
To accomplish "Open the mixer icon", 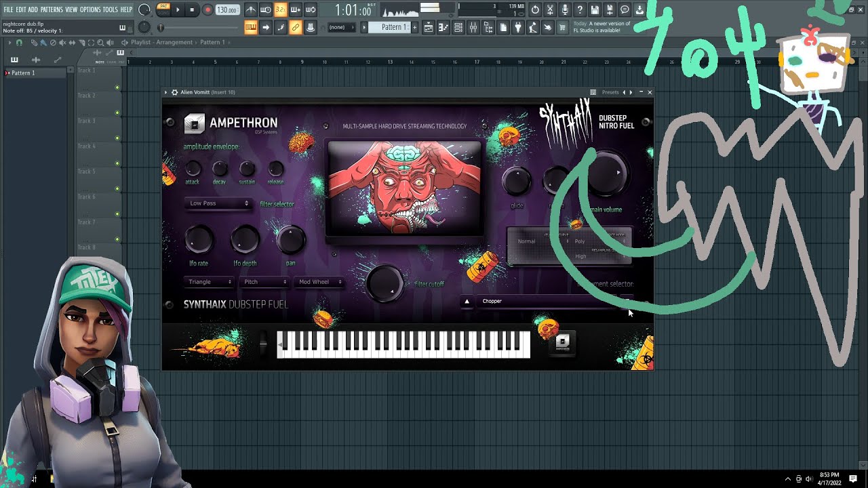I will 473,27.
